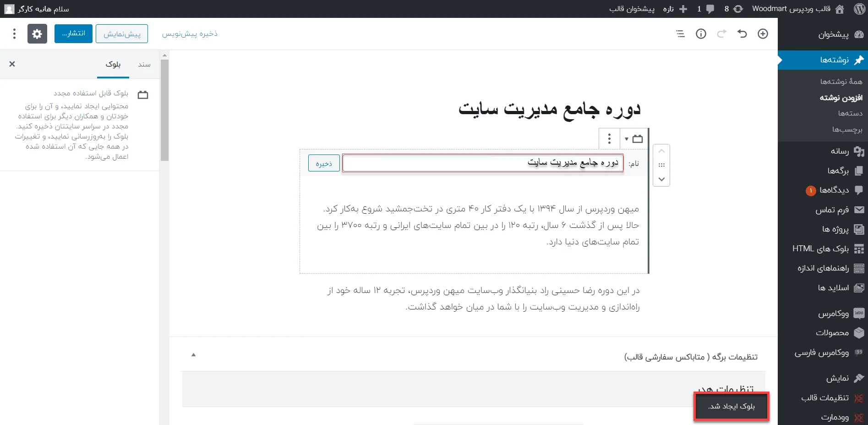Click the WordPress logo in admin bar
This screenshot has height=425, width=868.
(x=859, y=9)
